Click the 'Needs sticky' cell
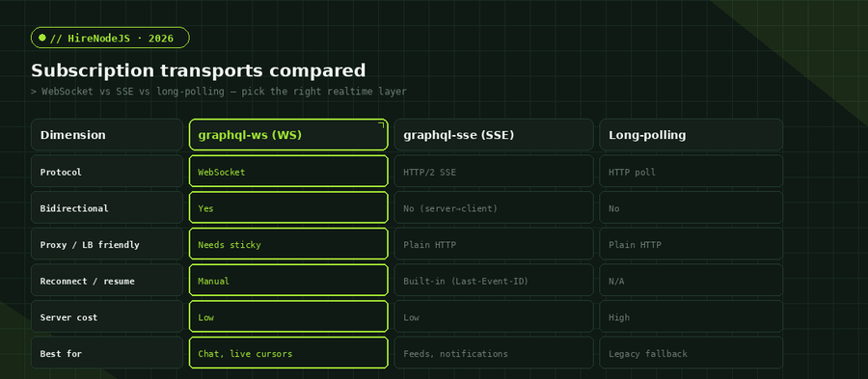This screenshot has height=379, width=868. tap(288, 243)
